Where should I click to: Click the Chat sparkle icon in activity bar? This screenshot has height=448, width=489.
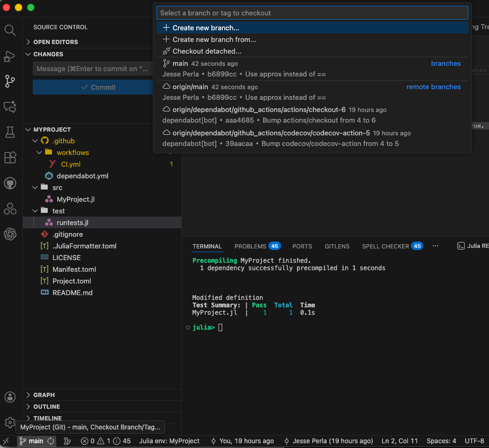(x=10, y=107)
